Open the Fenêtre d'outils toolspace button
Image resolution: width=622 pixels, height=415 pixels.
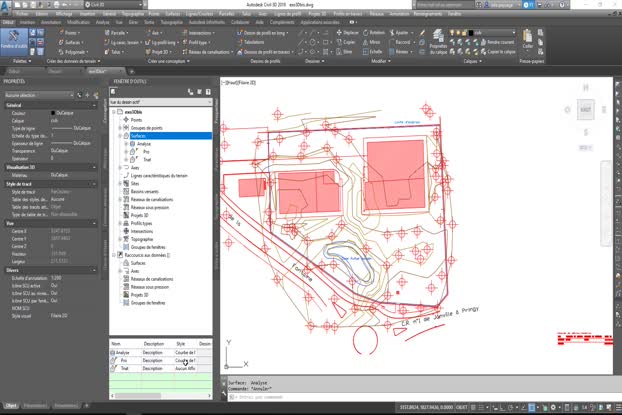pos(14,42)
